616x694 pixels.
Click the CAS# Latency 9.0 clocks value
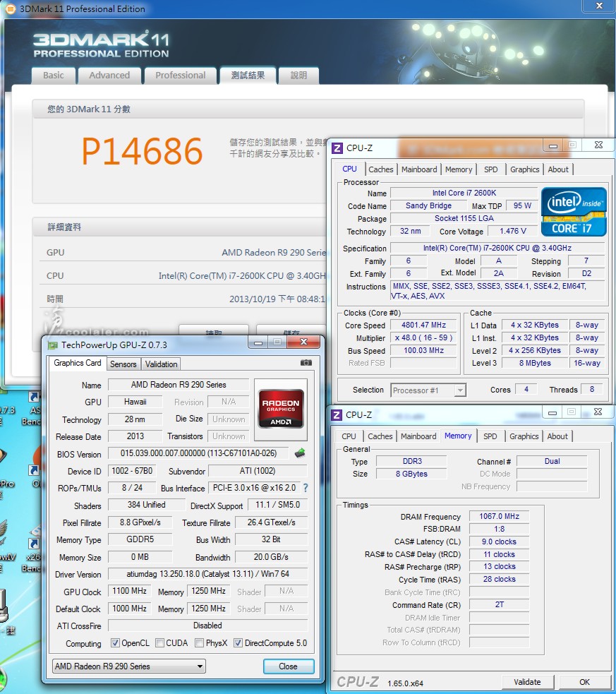500,542
